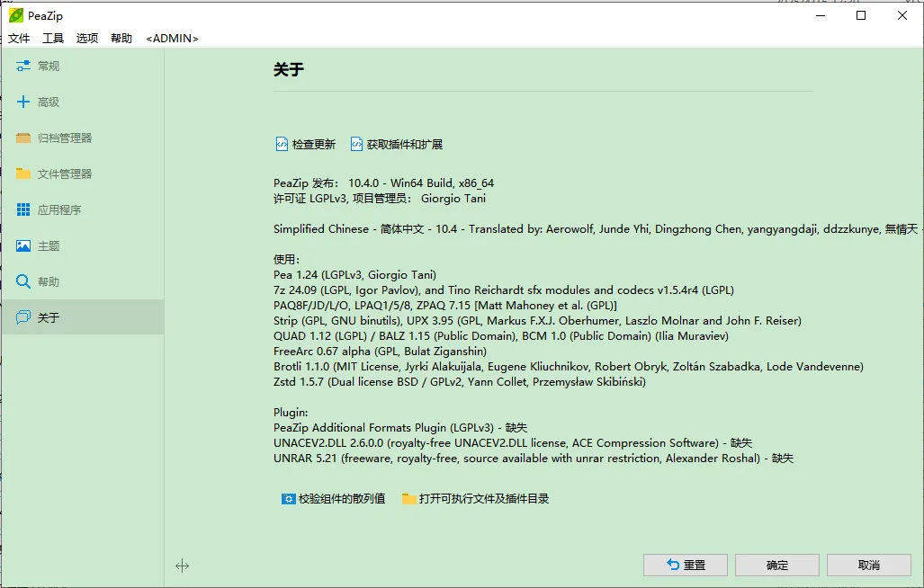This screenshot has height=588, width=924.
Task: Click the QUAD 1.12 / BALZ 1.15 line
Action: pyautogui.click(x=501, y=336)
